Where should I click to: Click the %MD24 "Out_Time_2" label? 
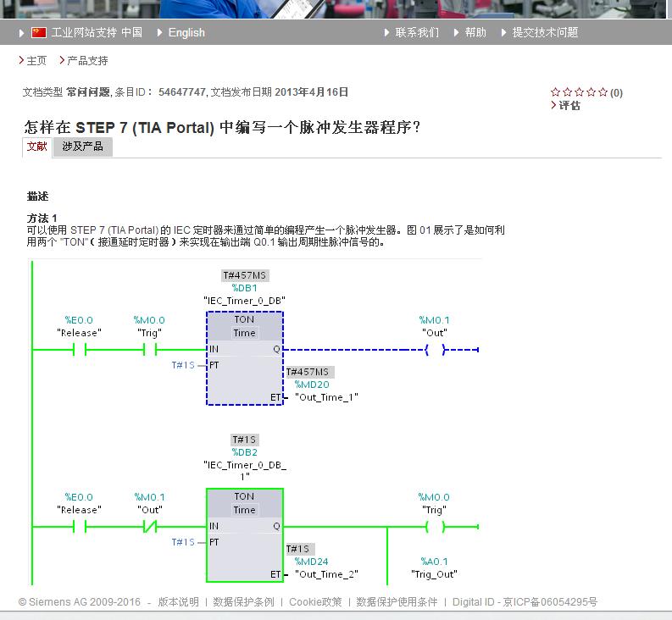[x=326, y=567]
